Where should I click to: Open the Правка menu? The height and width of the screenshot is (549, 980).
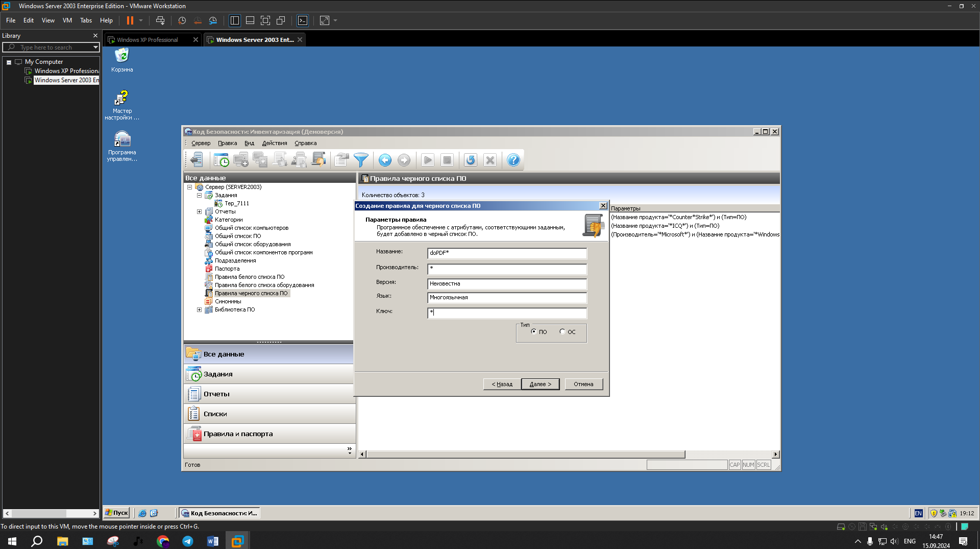point(227,144)
